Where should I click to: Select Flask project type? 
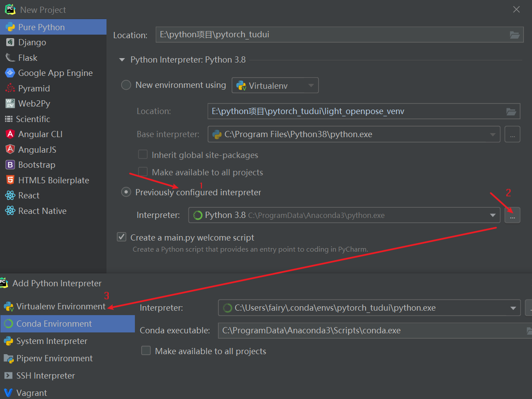[53, 58]
